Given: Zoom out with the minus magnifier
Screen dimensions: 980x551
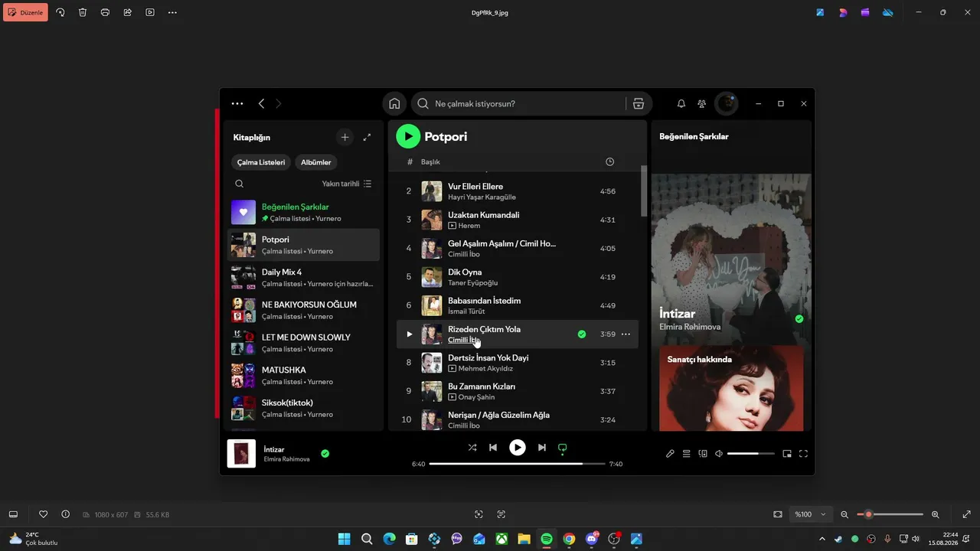Looking at the screenshot, I should click(844, 514).
